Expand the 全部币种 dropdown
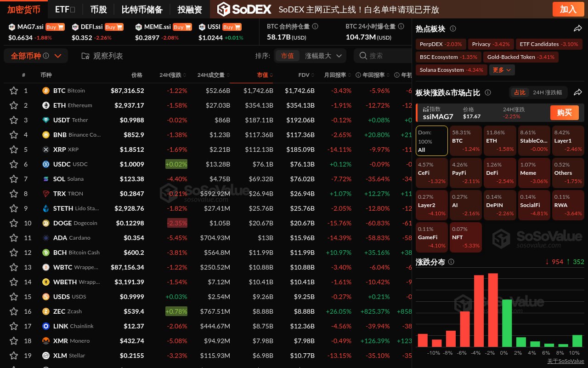The width and height of the screenshot is (588, 368). click(36, 56)
